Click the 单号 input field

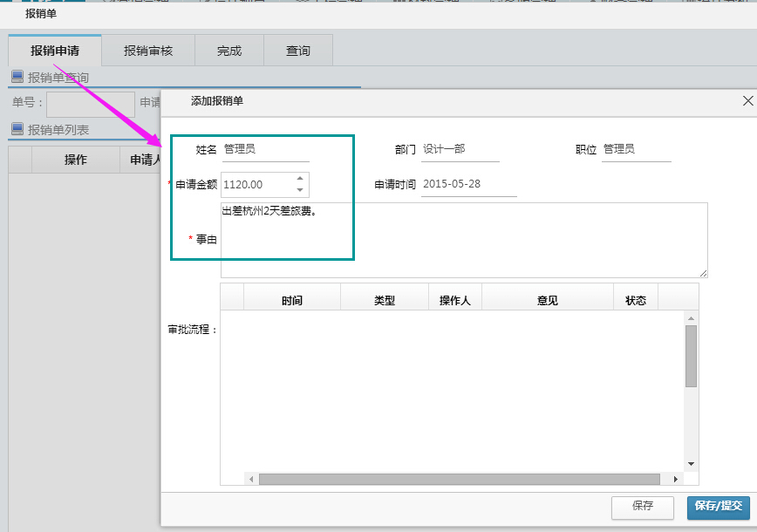(x=89, y=104)
